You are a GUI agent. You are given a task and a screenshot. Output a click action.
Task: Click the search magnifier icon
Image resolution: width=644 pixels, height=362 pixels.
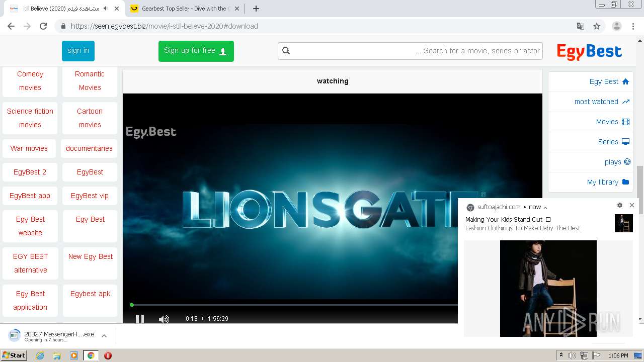pyautogui.click(x=286, y=50)
